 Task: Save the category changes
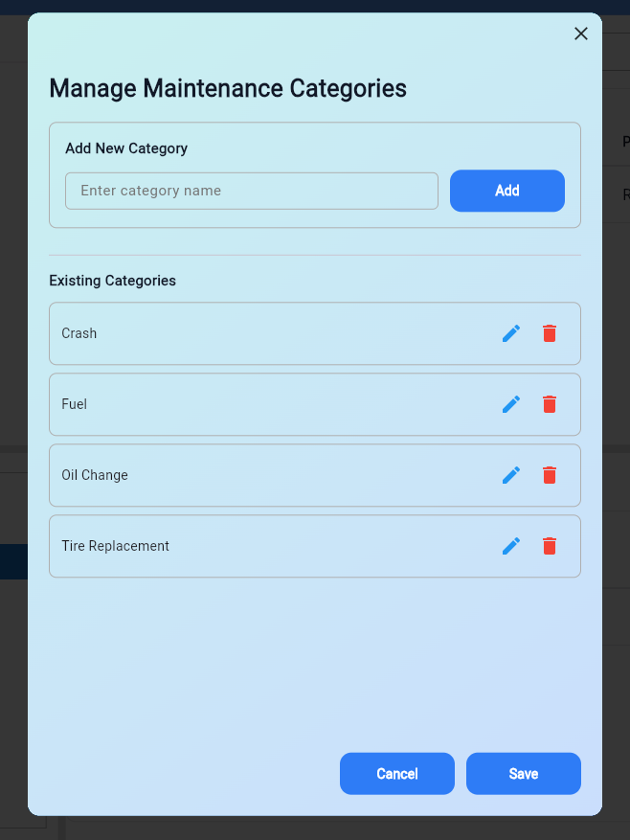point(523,774)
